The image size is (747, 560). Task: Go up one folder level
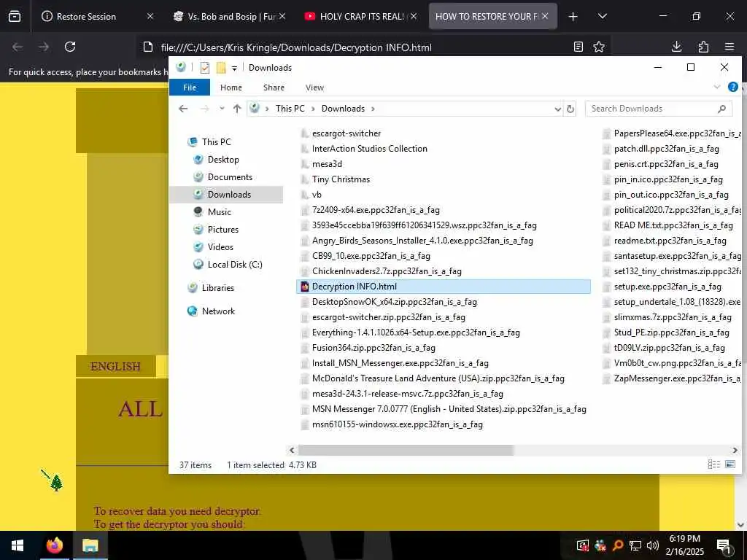pyautogui.click(x=237, y=109)
